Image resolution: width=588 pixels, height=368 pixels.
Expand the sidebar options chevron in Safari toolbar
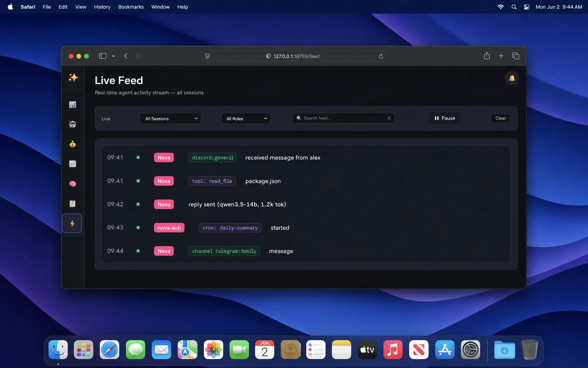click(114, 56)
